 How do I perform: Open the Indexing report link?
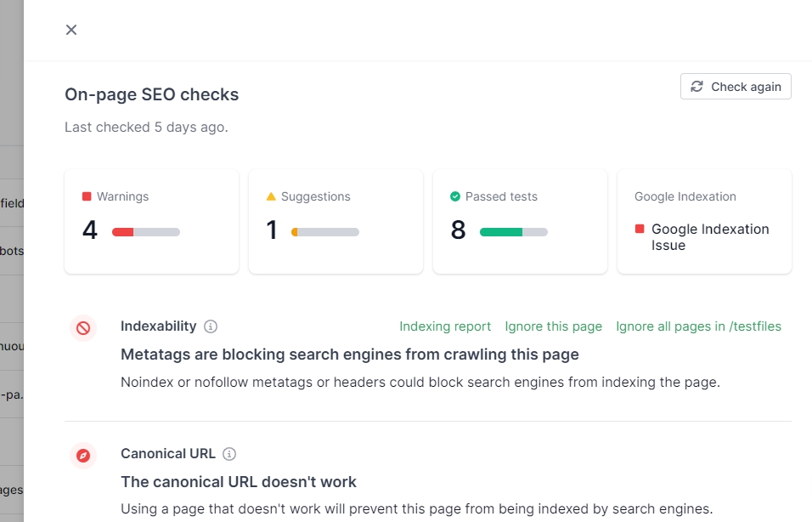tap(445, 326)
